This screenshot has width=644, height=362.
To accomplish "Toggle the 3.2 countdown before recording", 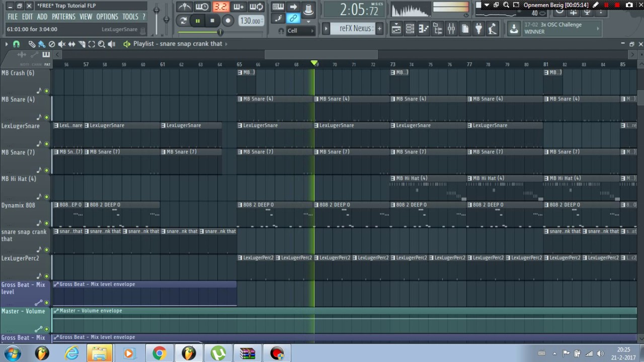I will click(220, 7).
